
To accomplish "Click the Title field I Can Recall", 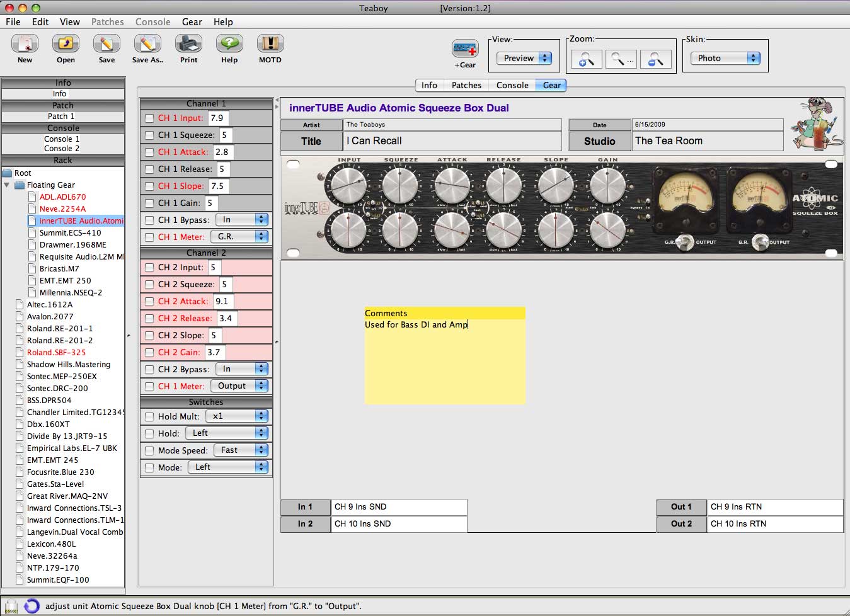I will (452, 141).
